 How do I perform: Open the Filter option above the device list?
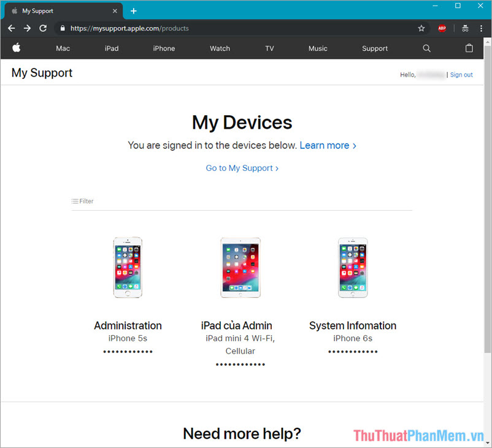click(82, 200)
